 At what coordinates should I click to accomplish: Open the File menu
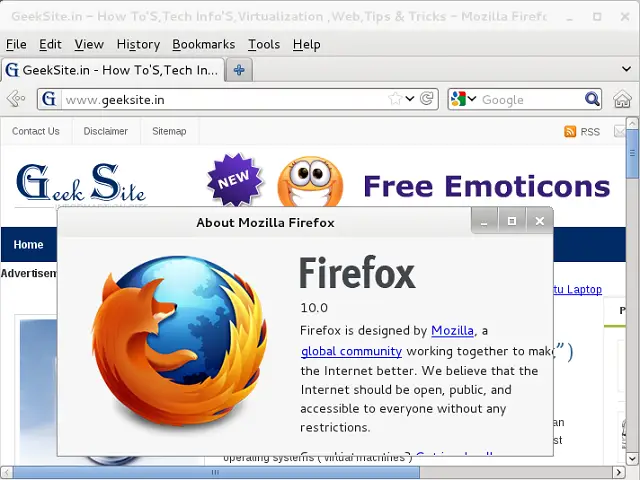(16, 44)
